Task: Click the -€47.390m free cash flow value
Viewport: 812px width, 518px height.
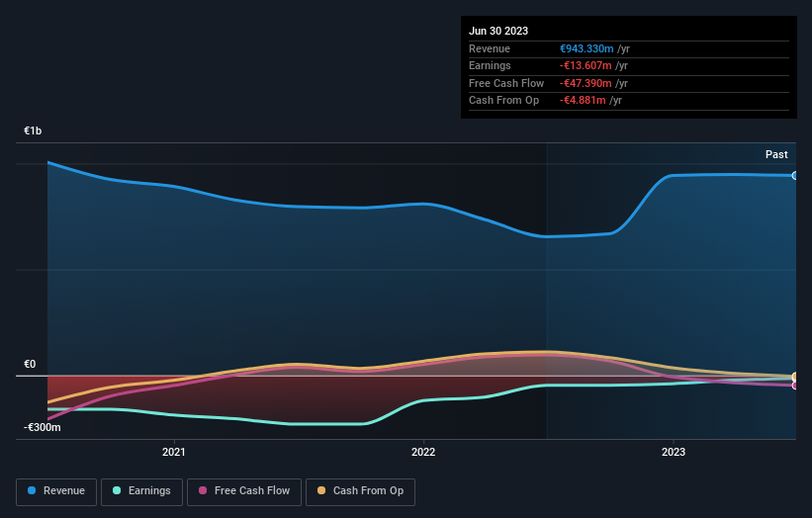Action: tap(586, 83)
